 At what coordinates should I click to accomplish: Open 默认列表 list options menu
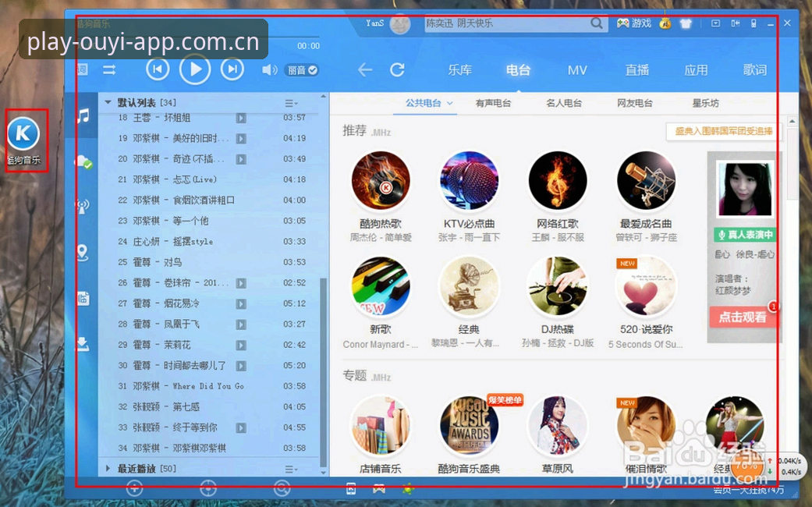[x=291, y=103]
